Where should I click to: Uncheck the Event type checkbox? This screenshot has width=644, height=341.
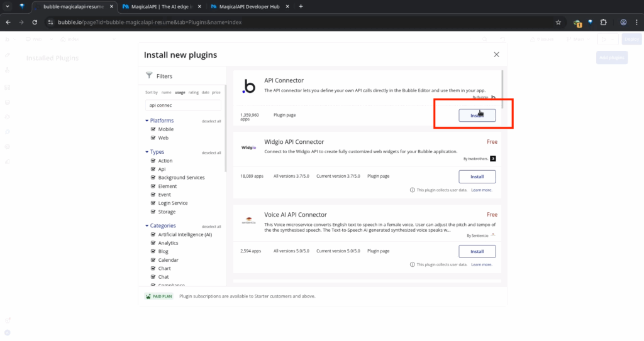tap(153, 195)
